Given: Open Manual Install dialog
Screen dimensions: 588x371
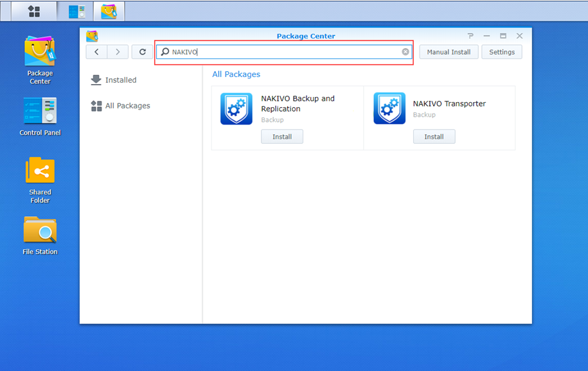Looking at the screenshot, I should coord(449,52).
